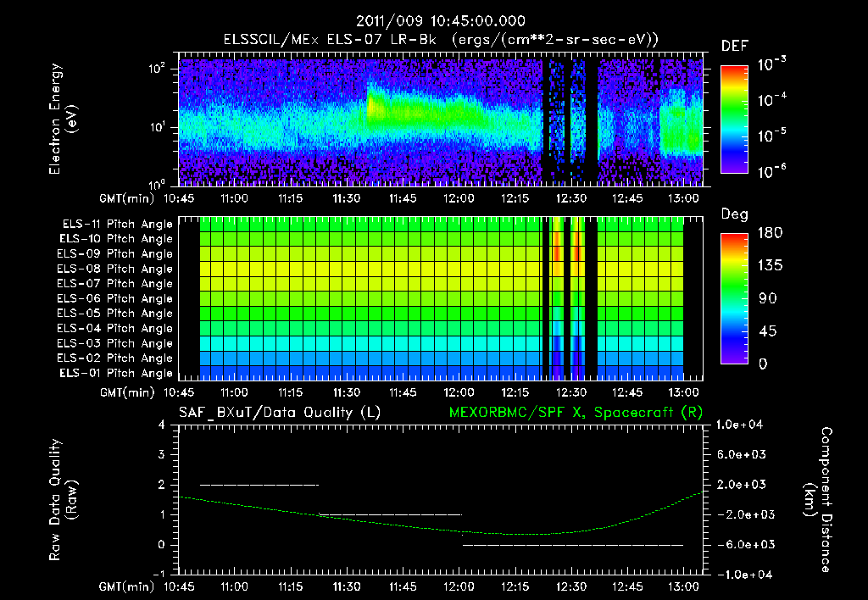868x600 pixels.
Task: Select the 'ELS-01 Pitch Angle' row label
Action: point(116,373)
